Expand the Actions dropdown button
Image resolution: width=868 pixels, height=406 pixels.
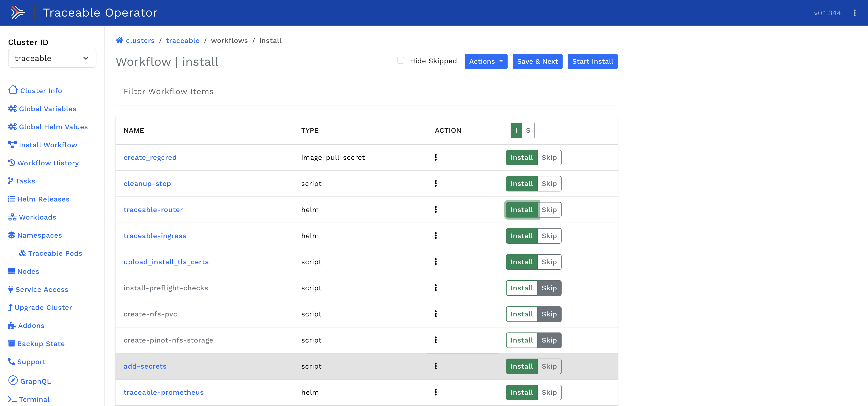tap(485, 61)
